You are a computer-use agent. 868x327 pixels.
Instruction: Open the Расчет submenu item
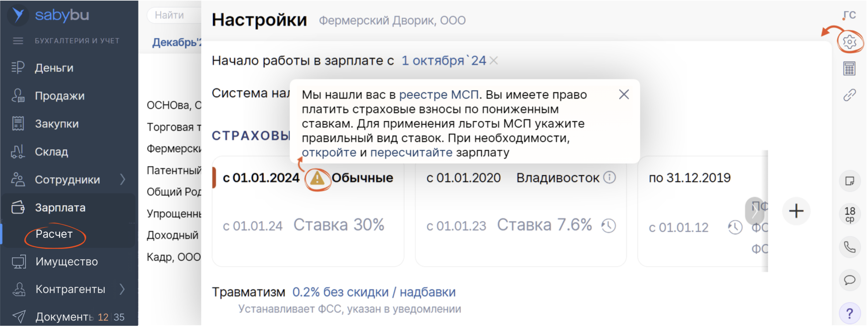click(x=54, y=234)
